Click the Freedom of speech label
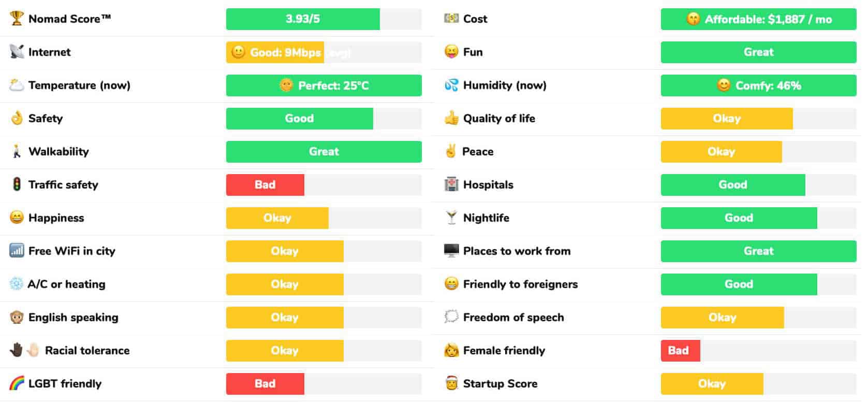Viewport: 868px width, 415px height. point(513,317)
